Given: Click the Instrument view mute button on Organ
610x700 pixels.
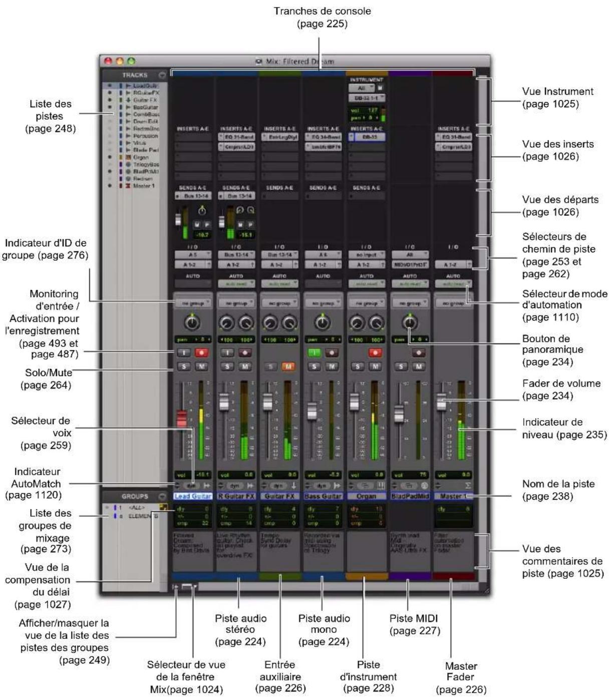Looking at the screenshot, I should coord(380,88).
